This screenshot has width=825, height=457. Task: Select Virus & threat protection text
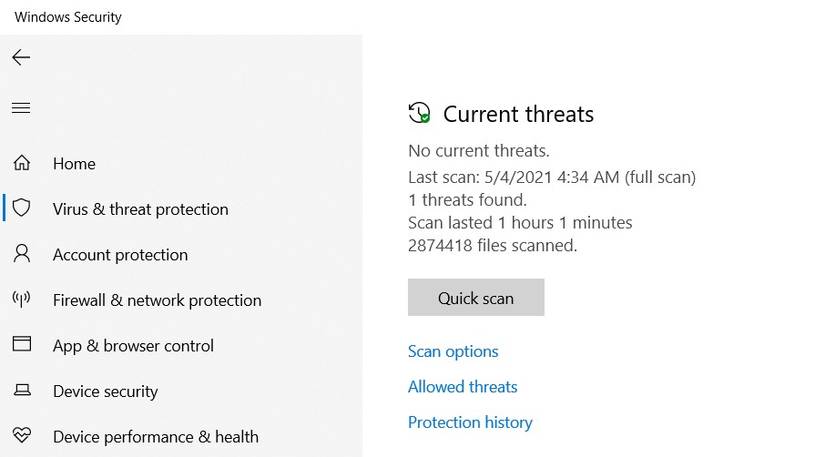[140, 209]
